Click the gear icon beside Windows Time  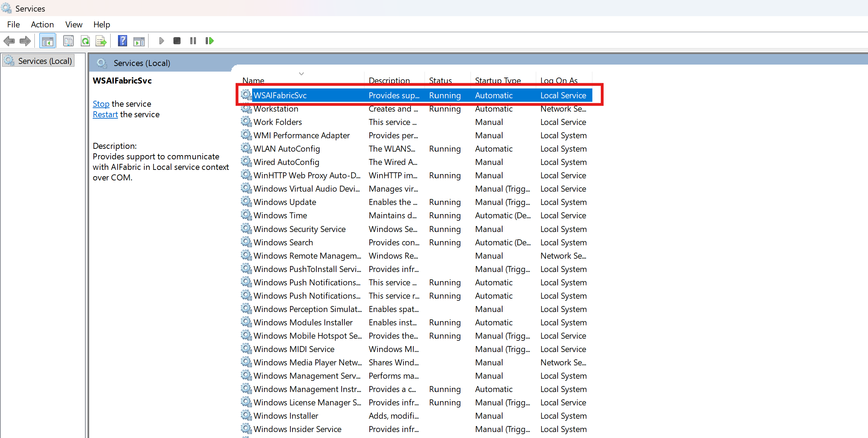[246, 215]
